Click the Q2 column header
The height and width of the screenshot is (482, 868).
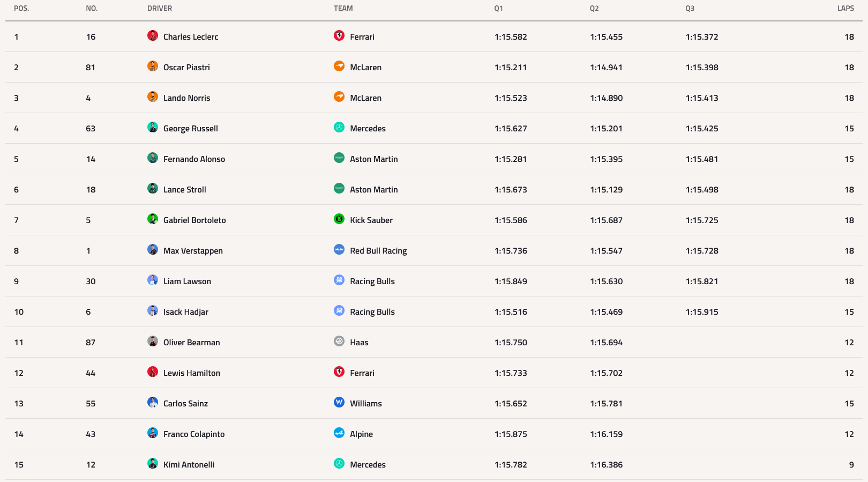594,8
